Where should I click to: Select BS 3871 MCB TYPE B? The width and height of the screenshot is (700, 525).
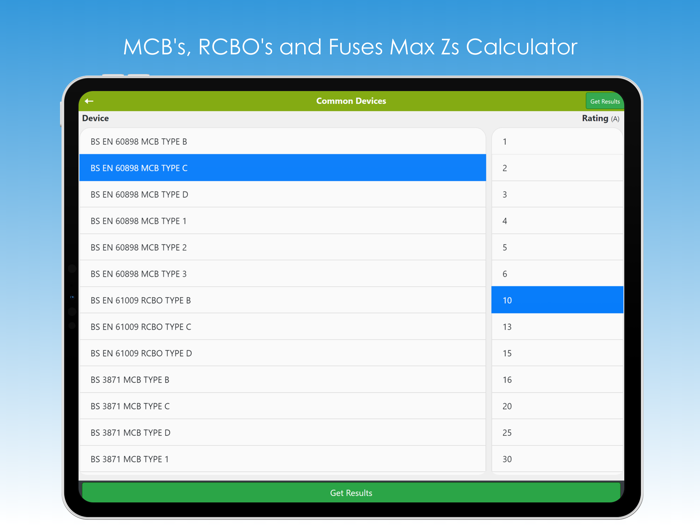point(282,379)
